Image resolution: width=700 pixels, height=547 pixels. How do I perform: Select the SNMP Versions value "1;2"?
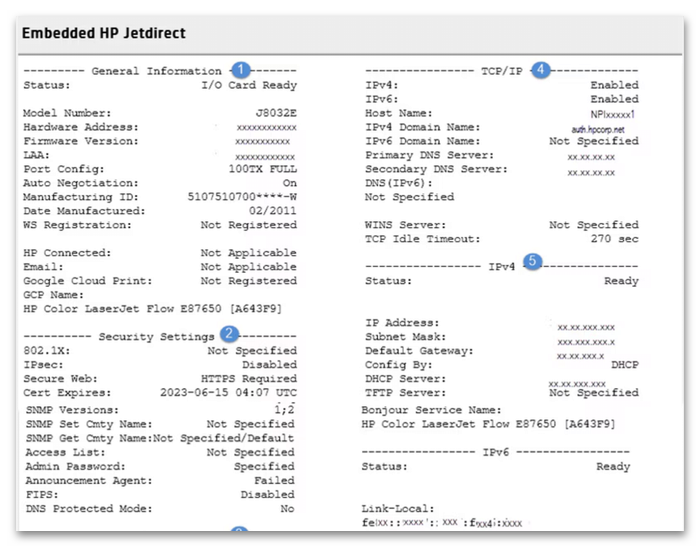click(284, 409)
